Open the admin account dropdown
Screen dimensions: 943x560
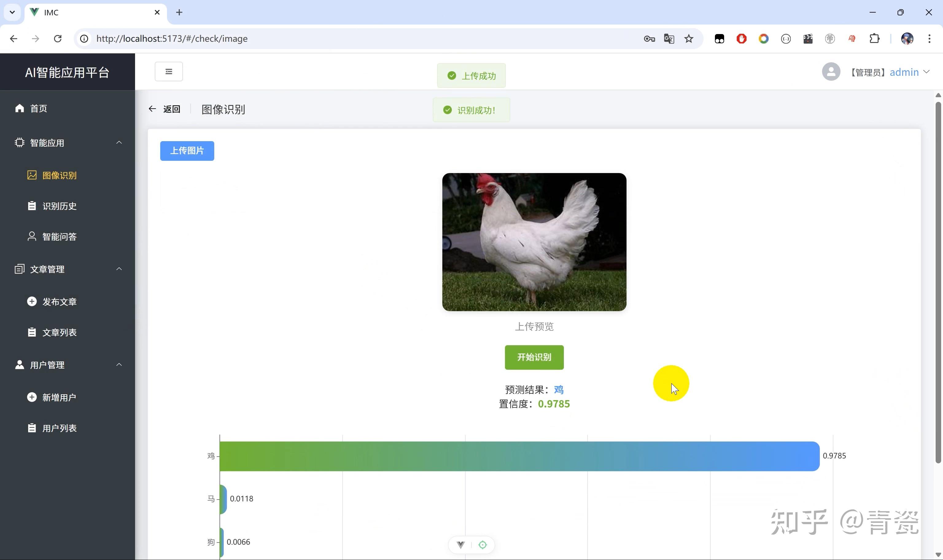click(926, 72)
